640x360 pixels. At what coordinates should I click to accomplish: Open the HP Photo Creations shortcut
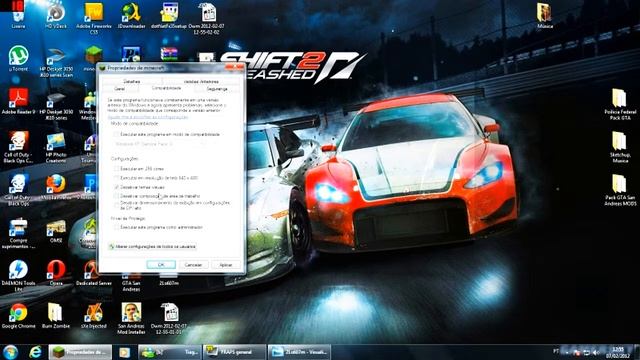(x=56, y=147)
